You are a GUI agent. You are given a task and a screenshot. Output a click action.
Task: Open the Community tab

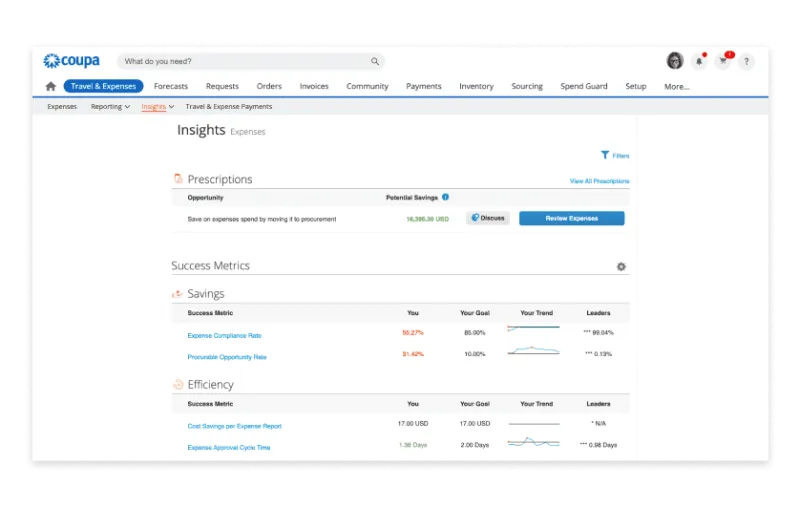(367, 86)
